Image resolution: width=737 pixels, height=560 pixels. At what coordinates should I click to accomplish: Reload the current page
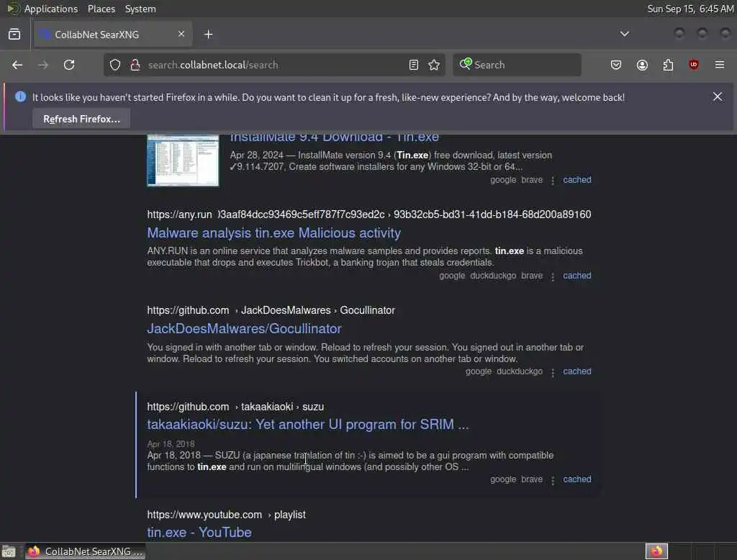click(69, 65)
